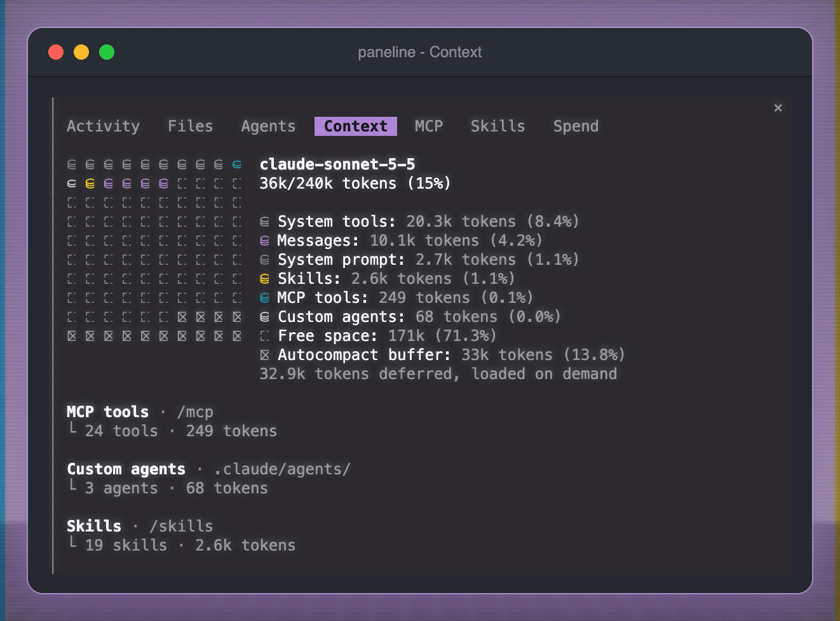Click the Free space legend icon
The width and height of the screenshot is (840, 621).
click(x=265, y=336)
